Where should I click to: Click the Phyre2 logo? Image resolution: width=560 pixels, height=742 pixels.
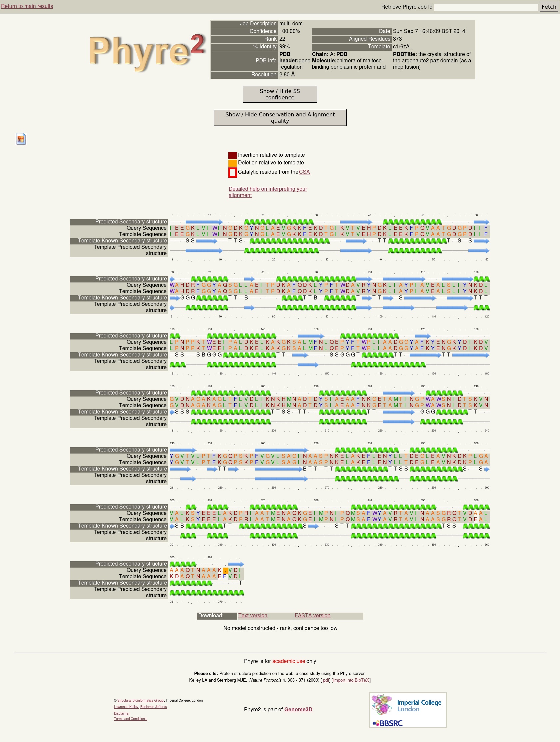[147, 51]
